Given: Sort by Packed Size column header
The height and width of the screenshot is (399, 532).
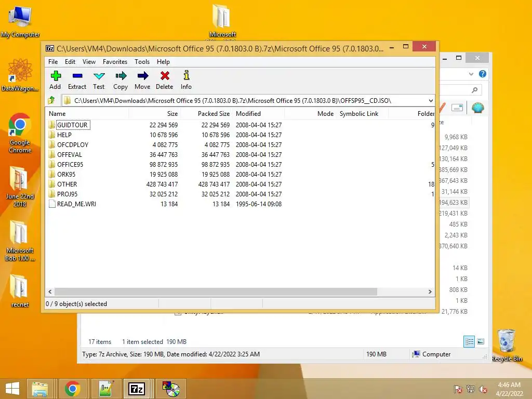Looking at the screenshot, I should point(206,114).
